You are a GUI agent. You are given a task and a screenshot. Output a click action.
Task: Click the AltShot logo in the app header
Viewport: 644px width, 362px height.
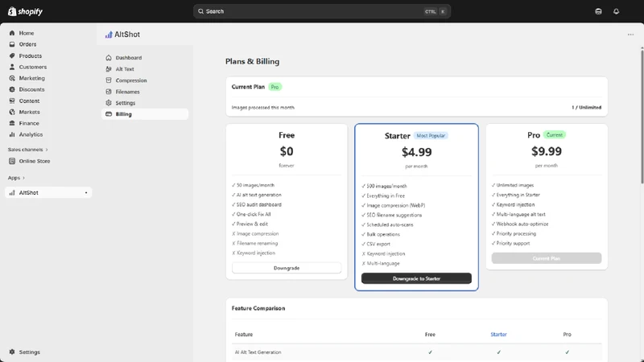coord(109,35)
